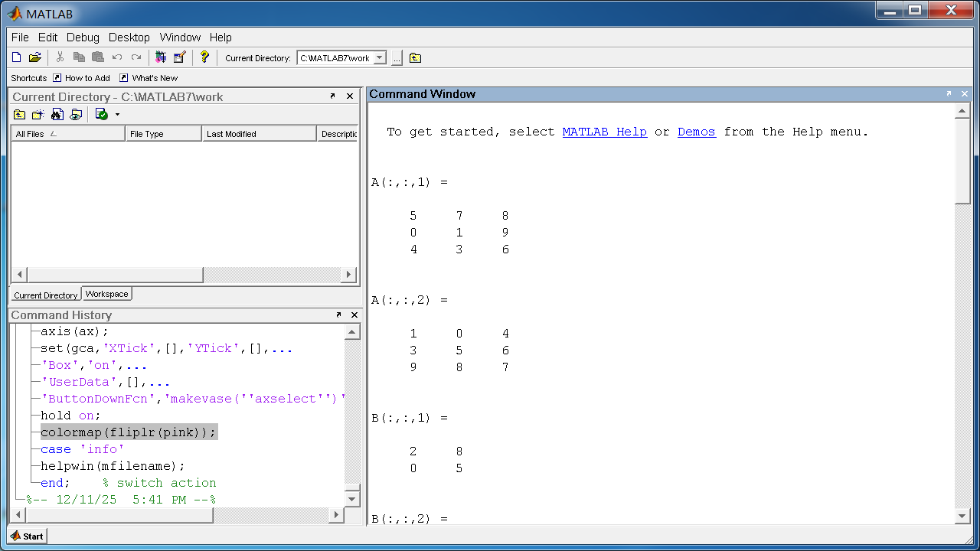Click Find Files binoculars icon

pyautogui.click(x=57, y=115)
